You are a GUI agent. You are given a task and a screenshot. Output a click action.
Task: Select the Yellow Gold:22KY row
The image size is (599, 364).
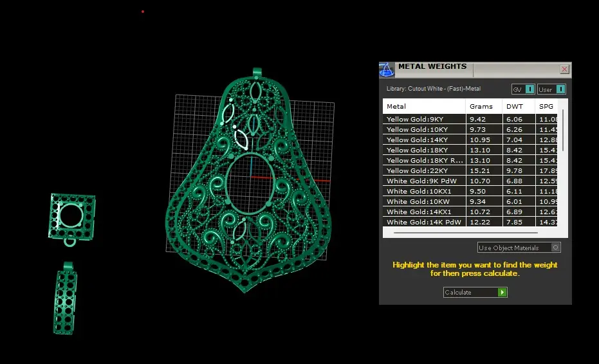pos(470,170)
